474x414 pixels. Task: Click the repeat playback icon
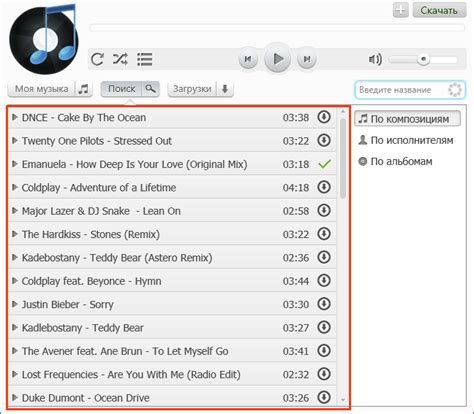pyautogui.click(x=97, y=59)
